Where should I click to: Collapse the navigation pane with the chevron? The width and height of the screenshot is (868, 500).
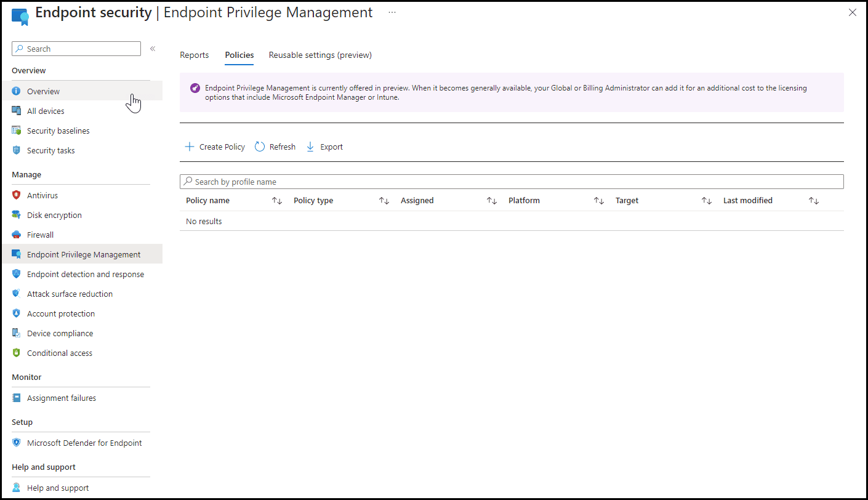coord(153,49)
